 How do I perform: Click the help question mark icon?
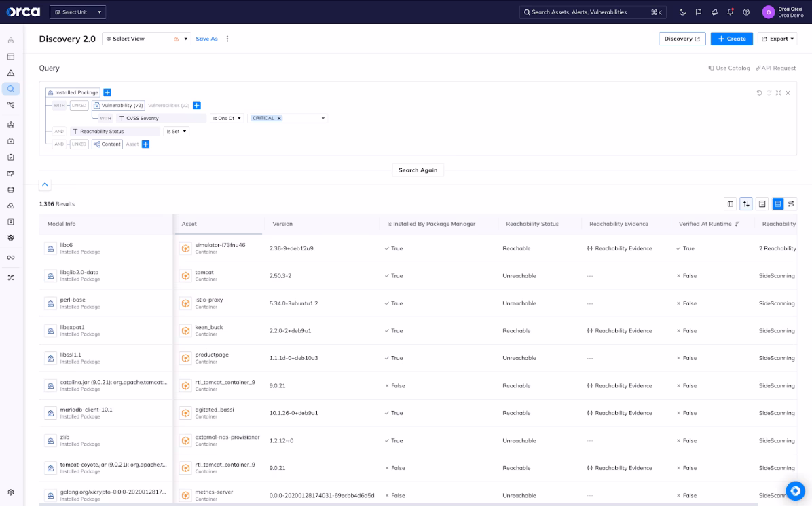[x=746, y=12]
